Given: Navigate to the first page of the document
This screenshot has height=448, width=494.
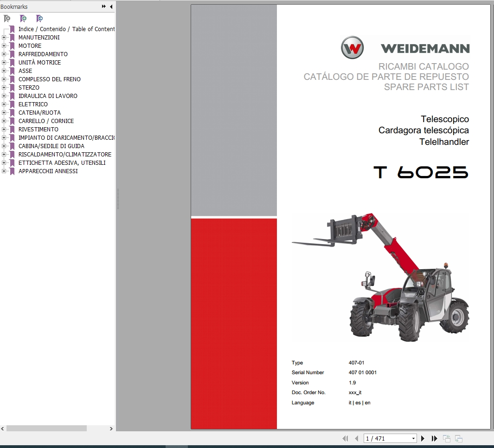Looking at the screenshot, I should pyautogui.click(x=345, y=438).
